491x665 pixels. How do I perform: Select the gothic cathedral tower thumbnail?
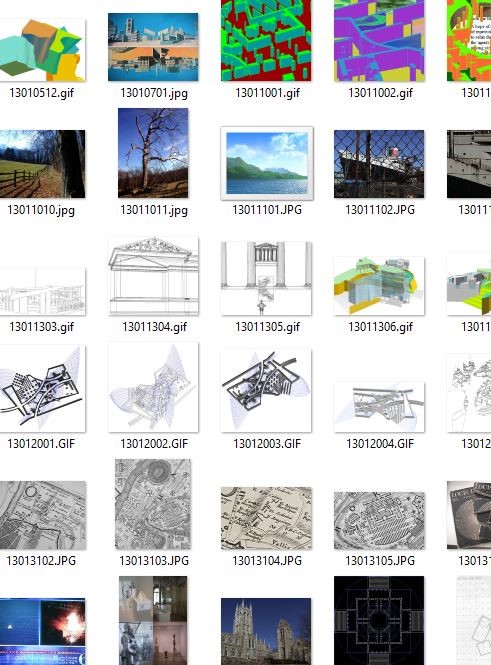click(266, 631)
